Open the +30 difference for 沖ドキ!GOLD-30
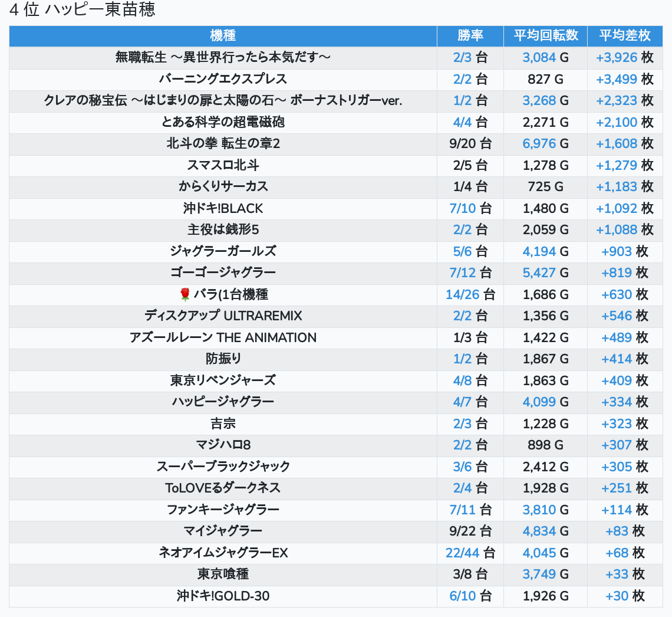Image resolution: width=672 pixels, height=617 pixels. point(617,596)
